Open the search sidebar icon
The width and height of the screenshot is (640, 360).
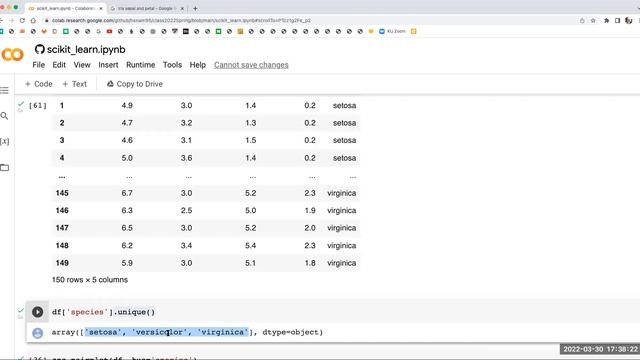(x=4, y=116)
